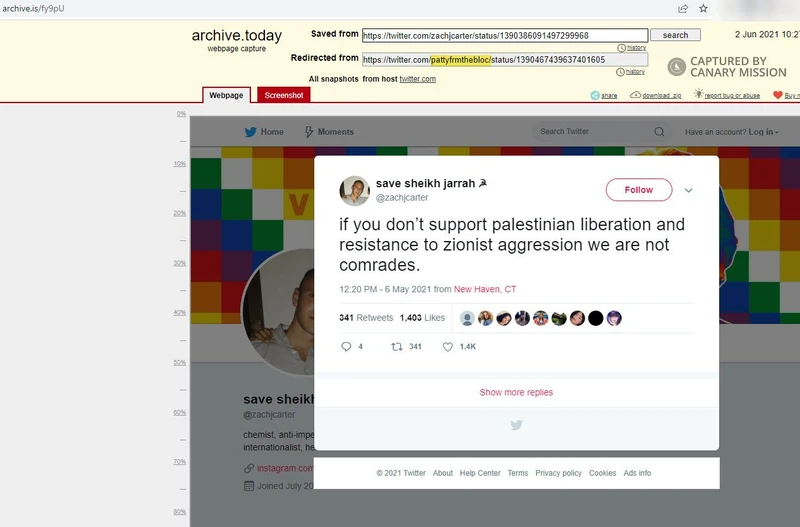Open history link under Saved from
The width and height of the screenshot is (800, 527).
[x=636, y=47]
